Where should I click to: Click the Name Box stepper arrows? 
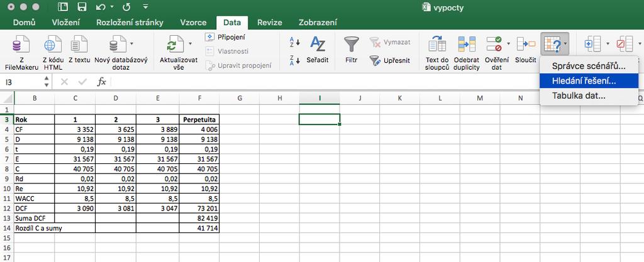tap(47, 82)
